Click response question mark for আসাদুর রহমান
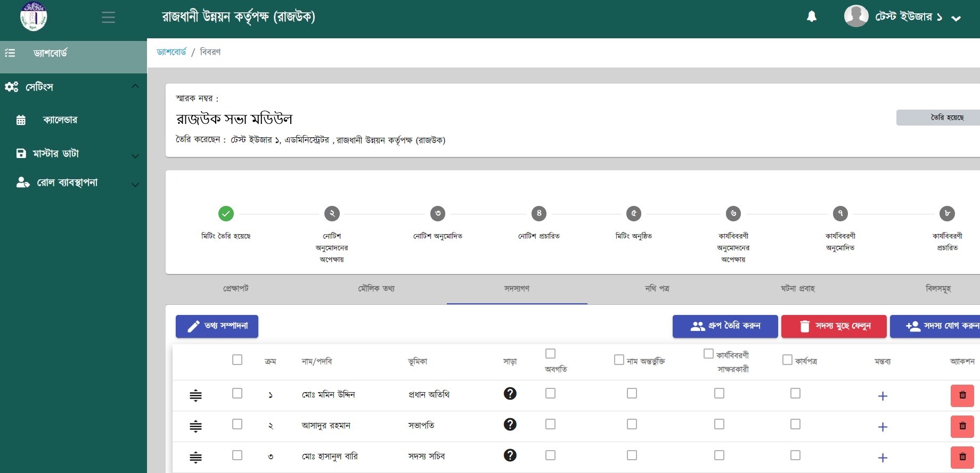Screen dimensions: 980x473 (x=510, y=424)
